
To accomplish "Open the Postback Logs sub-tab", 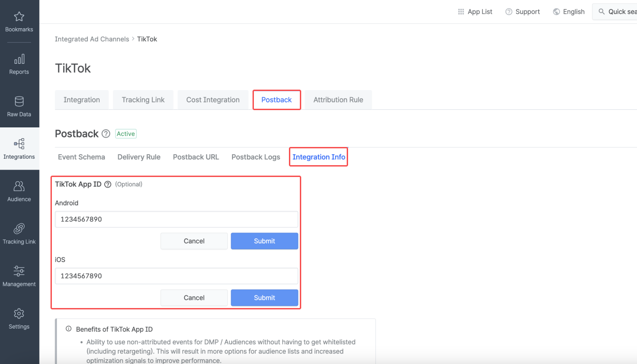I will (x=256, y=157).
